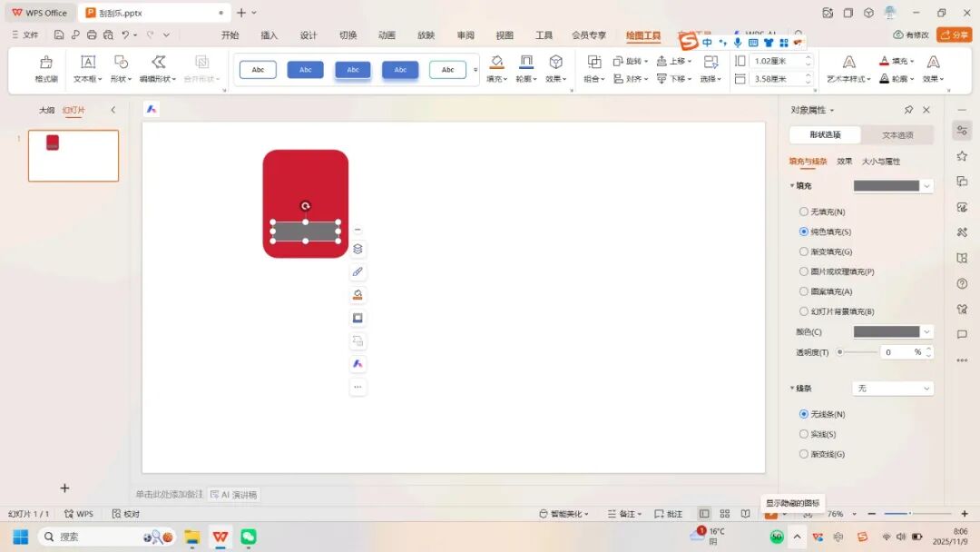
Task: Open the fill 颜色 color dropdown
Action: point(892,331)
